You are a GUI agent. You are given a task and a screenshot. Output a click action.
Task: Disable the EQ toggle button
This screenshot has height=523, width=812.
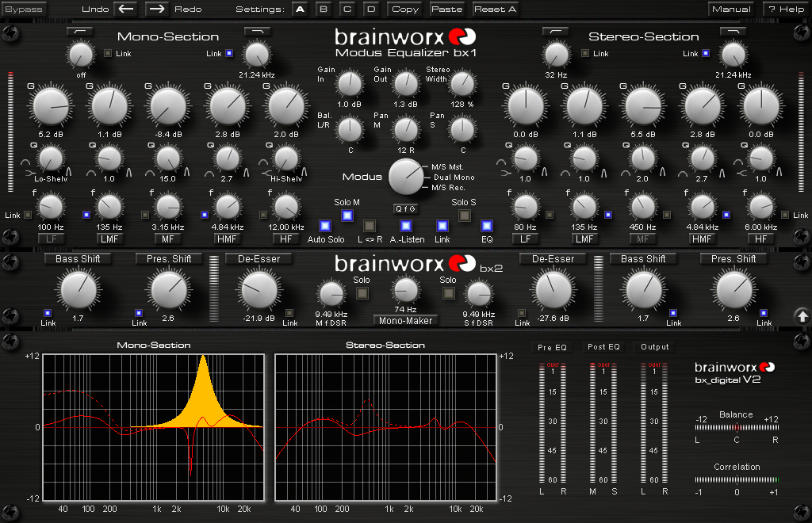(x=487, y=226)
